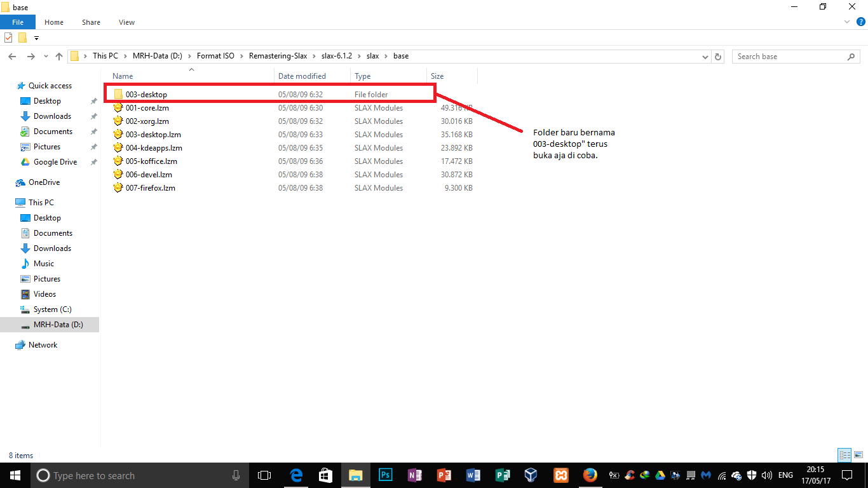Click the Forward arrow button
This screenshot has height=488, width=868.
31,57
